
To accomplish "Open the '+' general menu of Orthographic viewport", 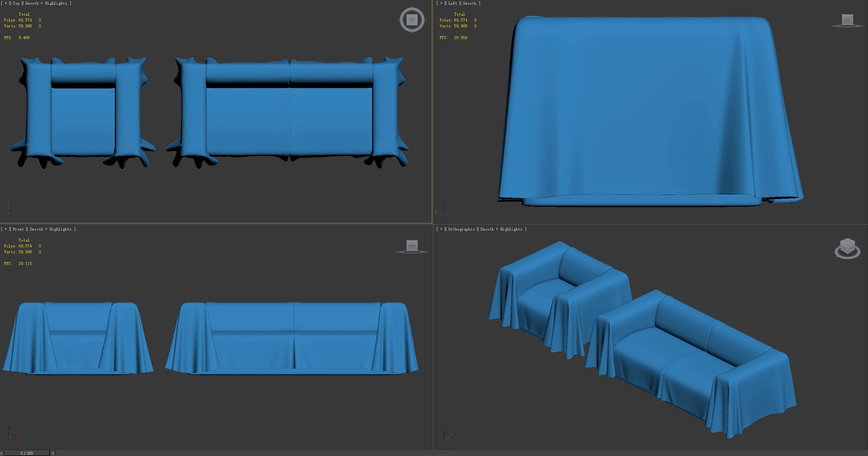I will point(441,229).
